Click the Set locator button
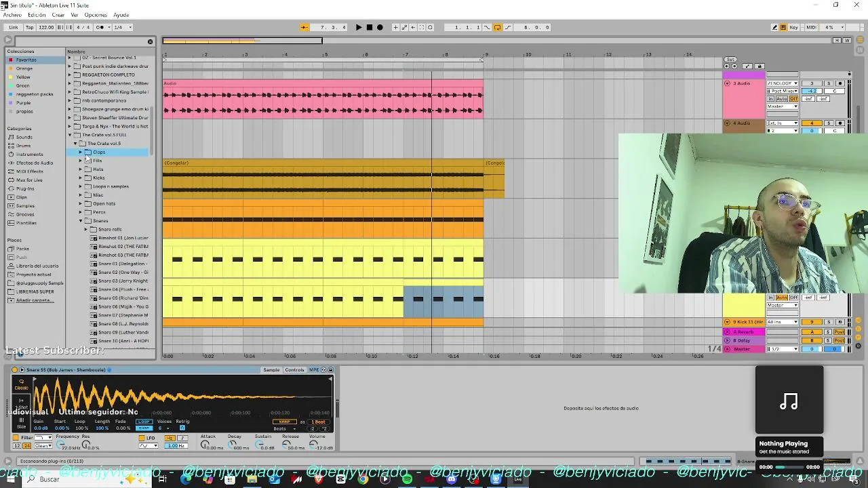 click(x=730, y=60)
